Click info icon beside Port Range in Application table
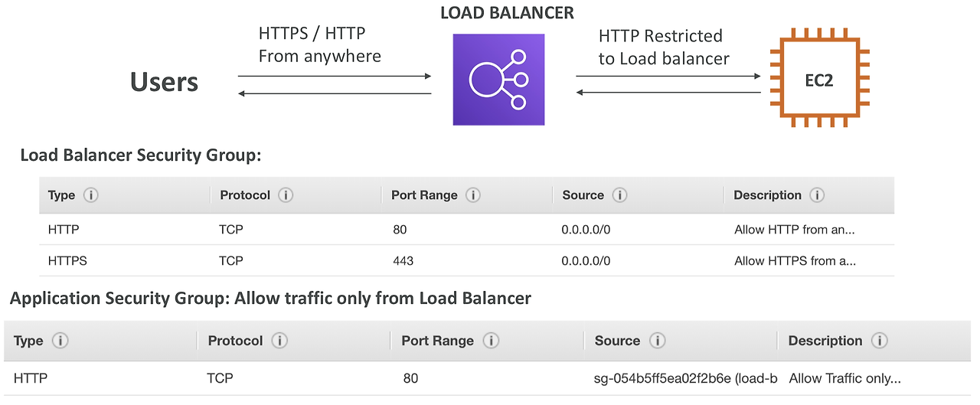The image size is (980, 405). (x=491, y=341)
